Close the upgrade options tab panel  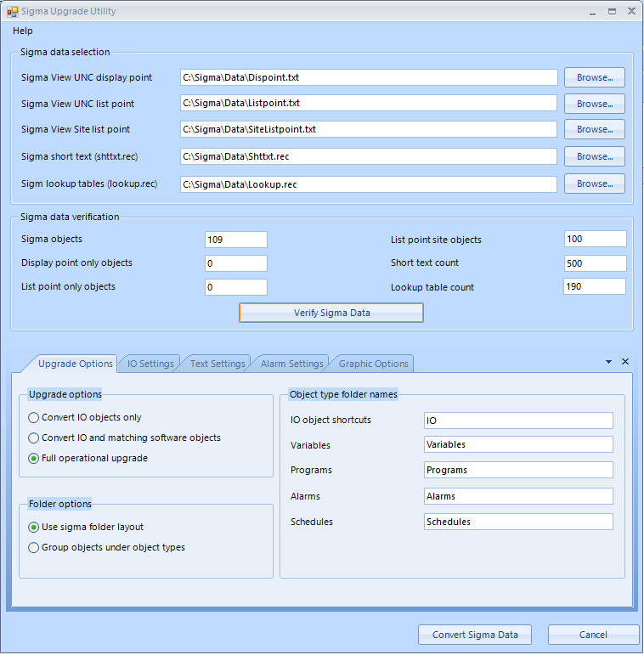click(625, 362)
